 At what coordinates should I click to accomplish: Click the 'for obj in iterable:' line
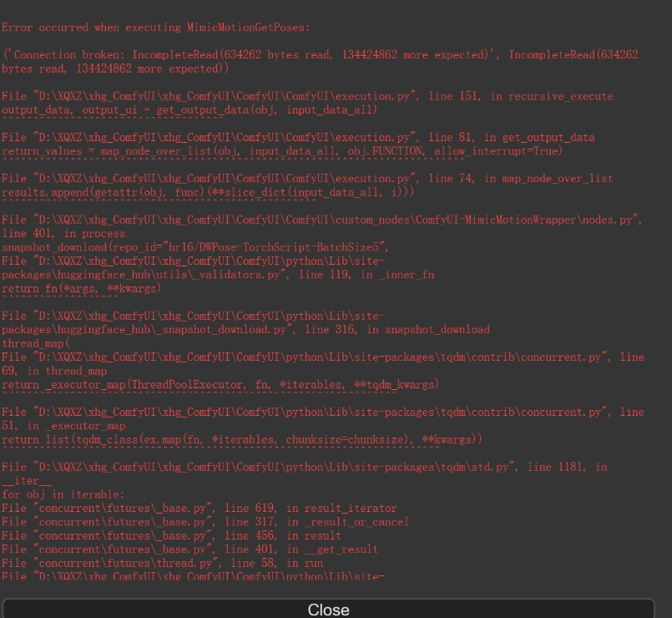coord(63,494)
